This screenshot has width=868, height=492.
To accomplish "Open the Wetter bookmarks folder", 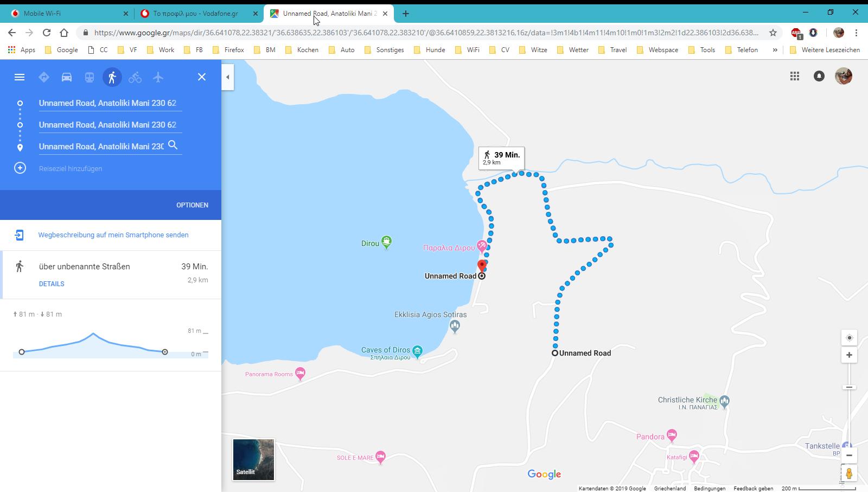I will pyautogui.click(x=573, y=49).
